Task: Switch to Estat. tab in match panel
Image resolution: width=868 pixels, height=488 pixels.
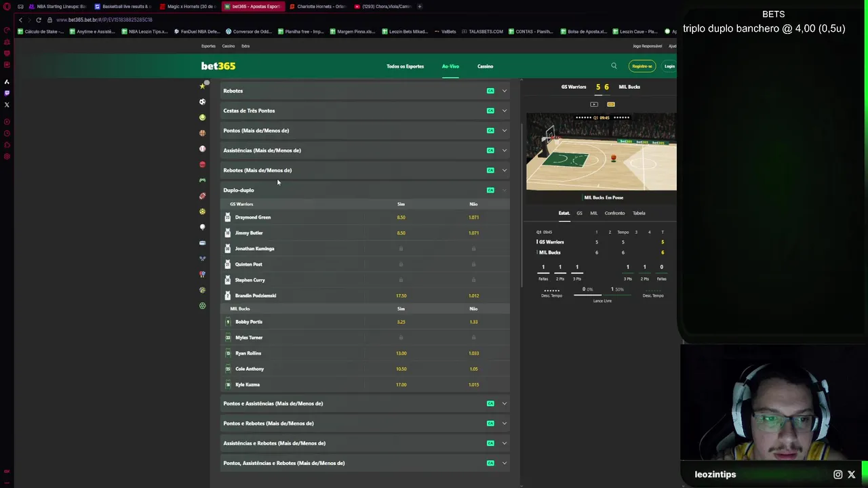Action: [564, 213]
